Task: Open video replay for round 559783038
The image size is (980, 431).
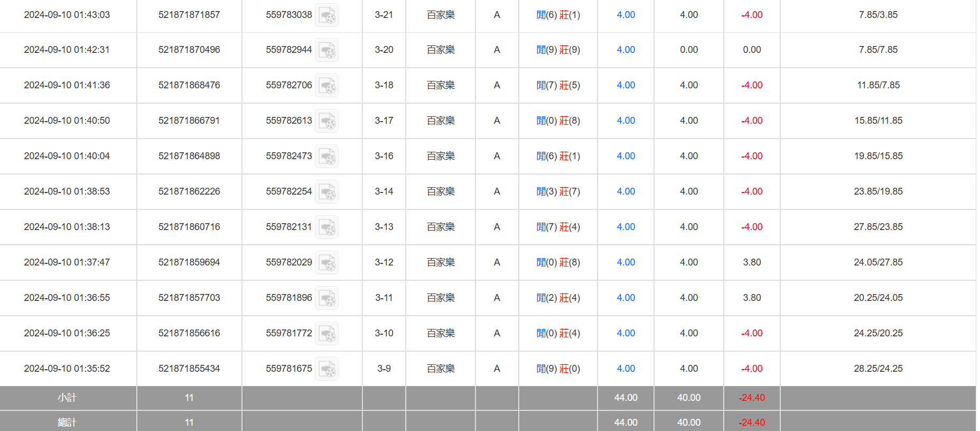Action: coord(327,15)
